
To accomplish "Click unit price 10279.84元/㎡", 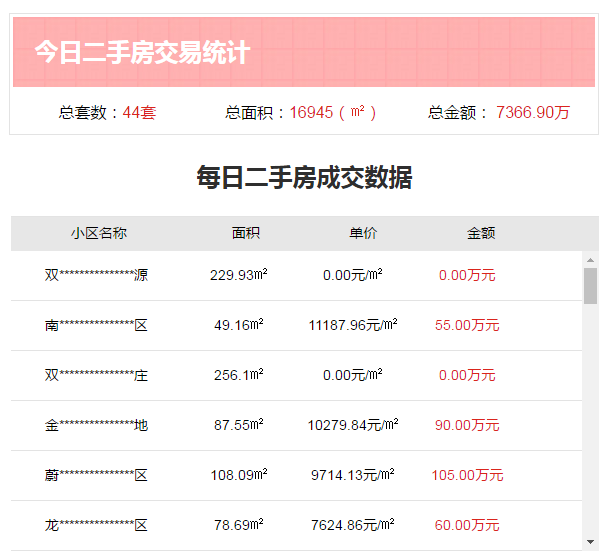I will 352,425.
